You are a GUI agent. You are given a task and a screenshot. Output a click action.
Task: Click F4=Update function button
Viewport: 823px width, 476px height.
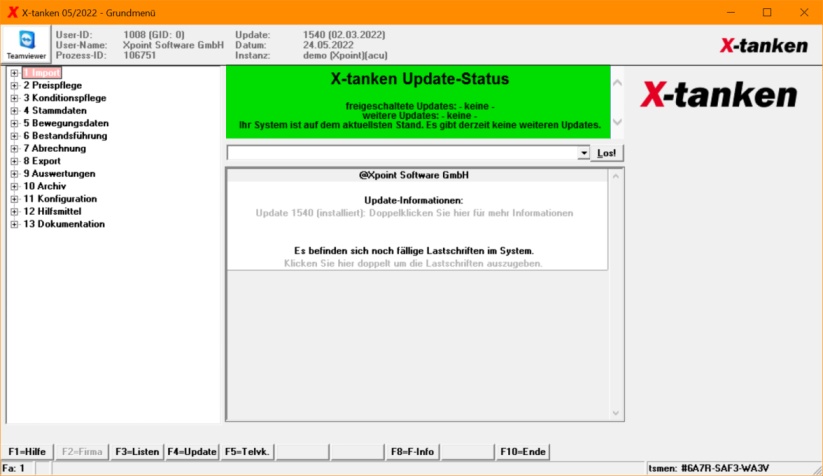click(192, 452)
